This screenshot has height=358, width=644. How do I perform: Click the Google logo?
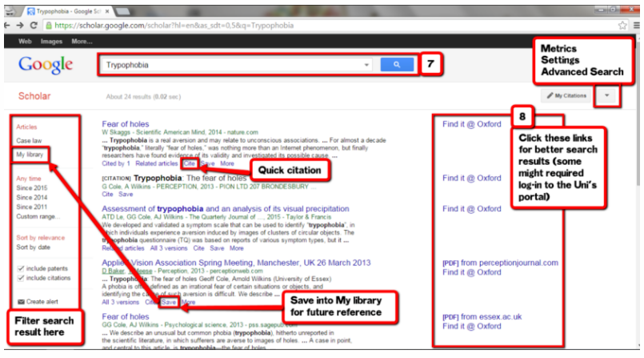click(46, 65)
